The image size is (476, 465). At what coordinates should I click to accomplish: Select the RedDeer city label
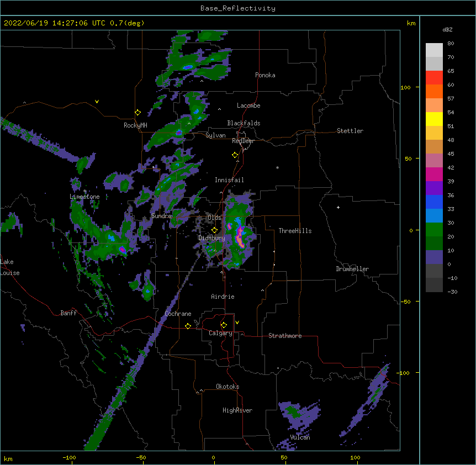pos(243,141)
